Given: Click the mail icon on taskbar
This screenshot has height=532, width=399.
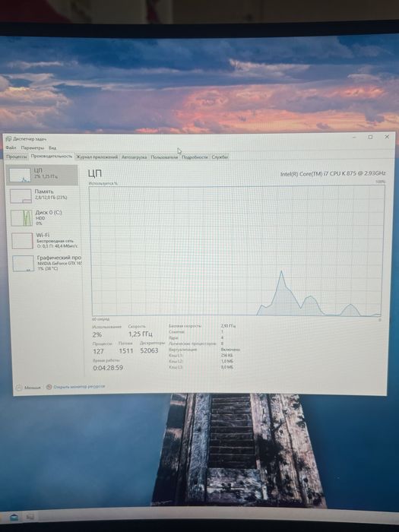Looking at the screenshot, I should 14,517.
